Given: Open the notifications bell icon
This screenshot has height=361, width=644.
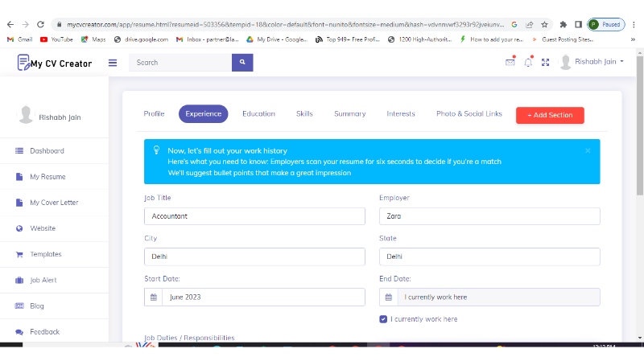Looking at the screenshot, I should coord(528,62).
